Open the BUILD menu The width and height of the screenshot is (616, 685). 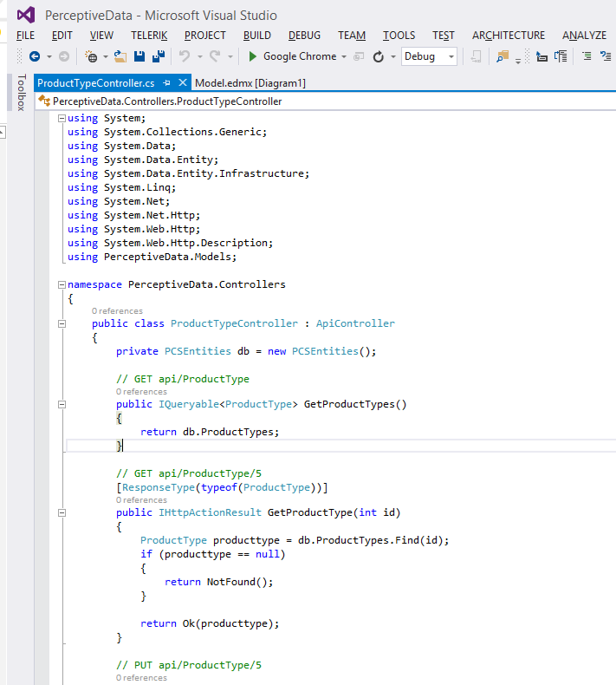pyautogui.click(x=257, y=36)
